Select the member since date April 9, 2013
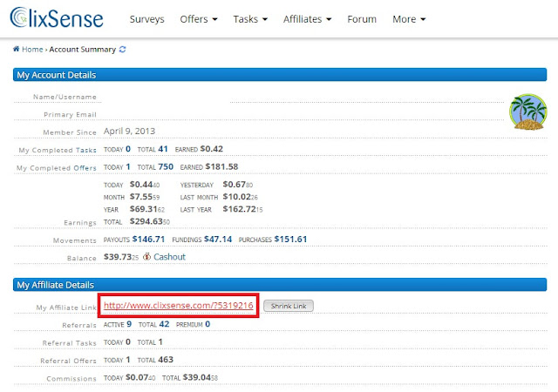The height and width of the screenshot is (392, 558). (129, 132)
